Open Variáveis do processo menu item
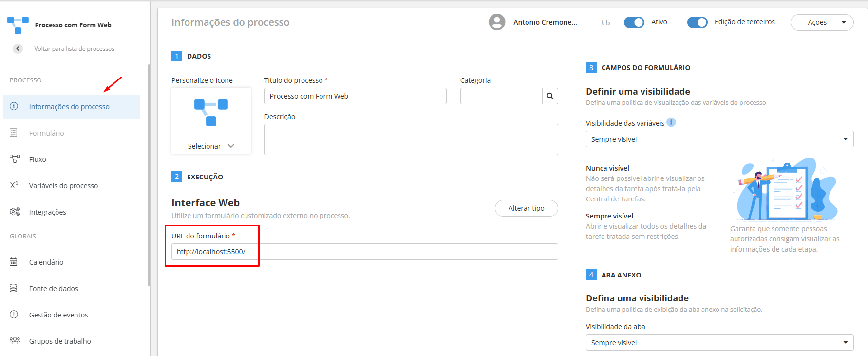This screenshot has height=356, width=868. pyautogui.click(x=72, y=185)
